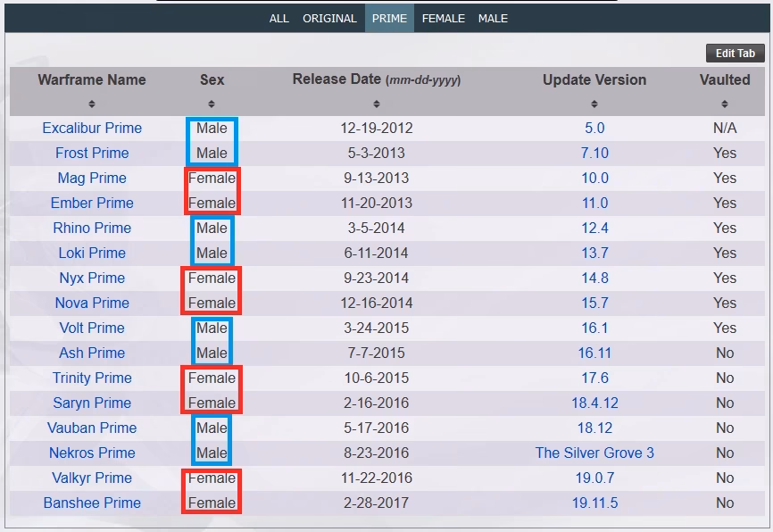Image resolution: width=773 pixels, height=532 pixels.
Task: Open The Silver Grove 3 update link
Action: (594, 453)
